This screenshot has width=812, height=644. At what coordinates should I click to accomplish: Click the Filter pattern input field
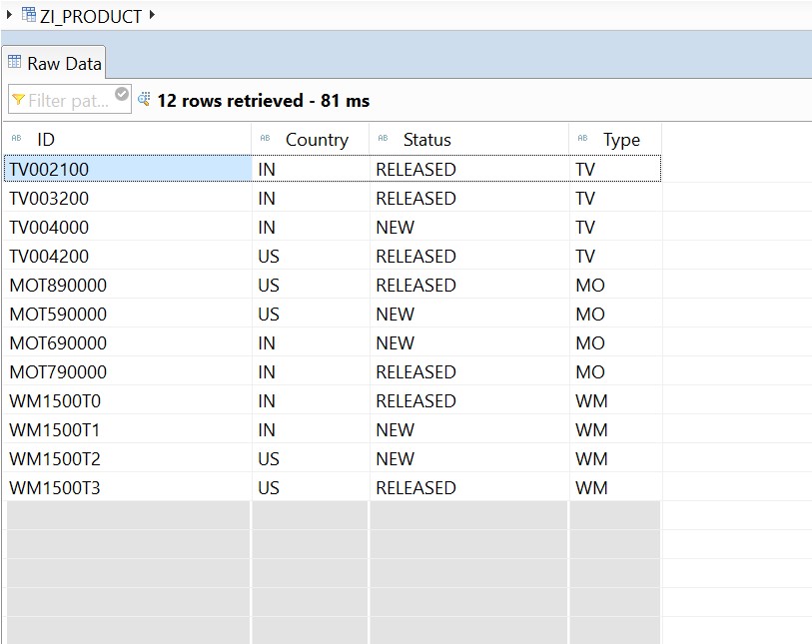tap(65, 99)
